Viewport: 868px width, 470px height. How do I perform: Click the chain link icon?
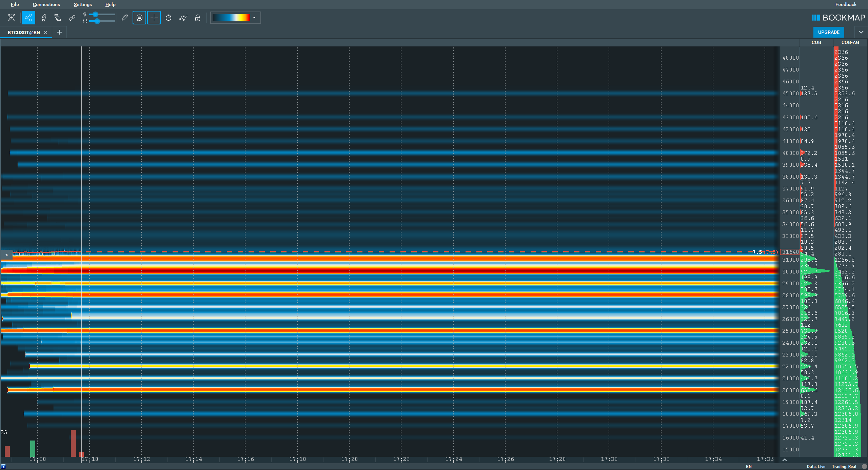click(x=72, y=18)
